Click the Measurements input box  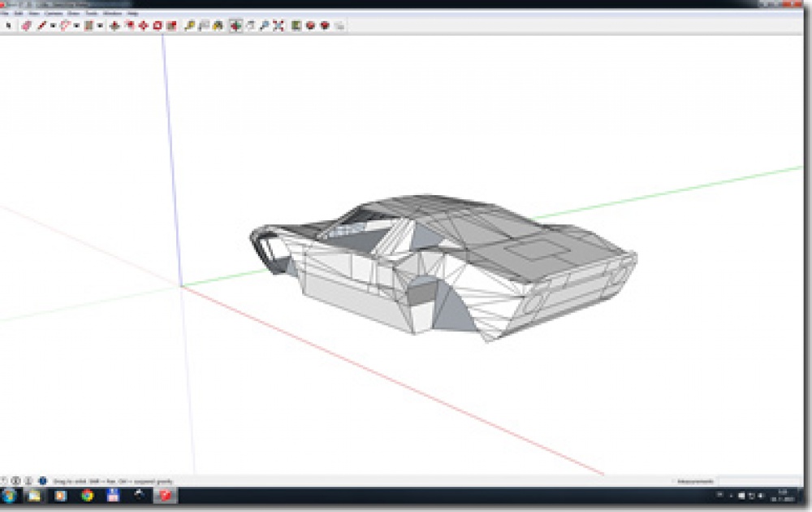point(760,481)
